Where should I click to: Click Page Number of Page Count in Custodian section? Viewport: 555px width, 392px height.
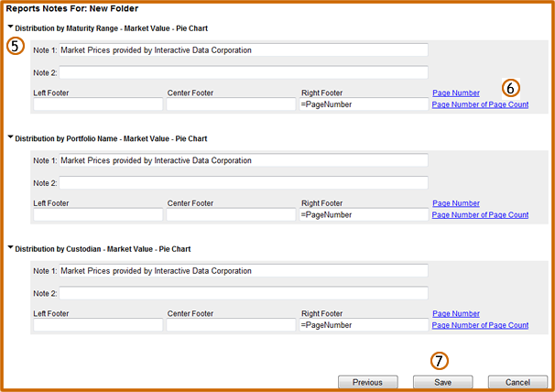pyautogui.click(x=480, y=325)
